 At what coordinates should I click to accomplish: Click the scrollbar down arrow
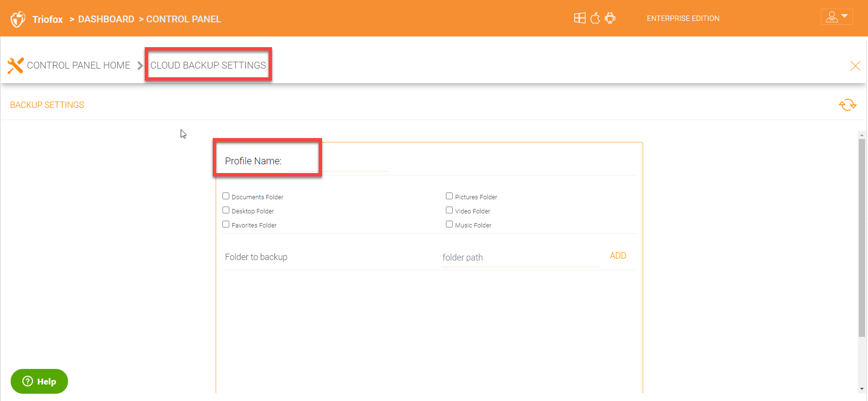[x=862, y=389]
